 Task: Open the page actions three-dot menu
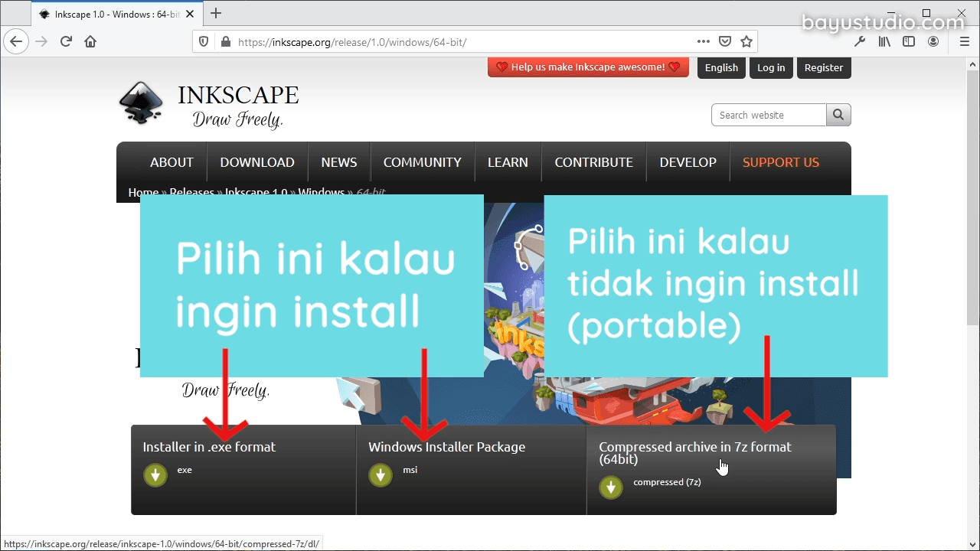pos(703,41)
